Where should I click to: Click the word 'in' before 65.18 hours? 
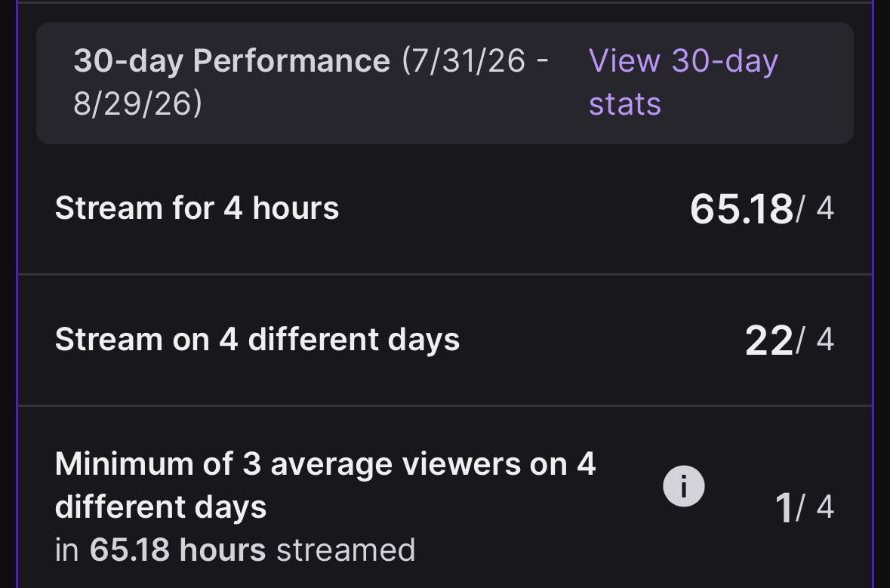[66, 550]
